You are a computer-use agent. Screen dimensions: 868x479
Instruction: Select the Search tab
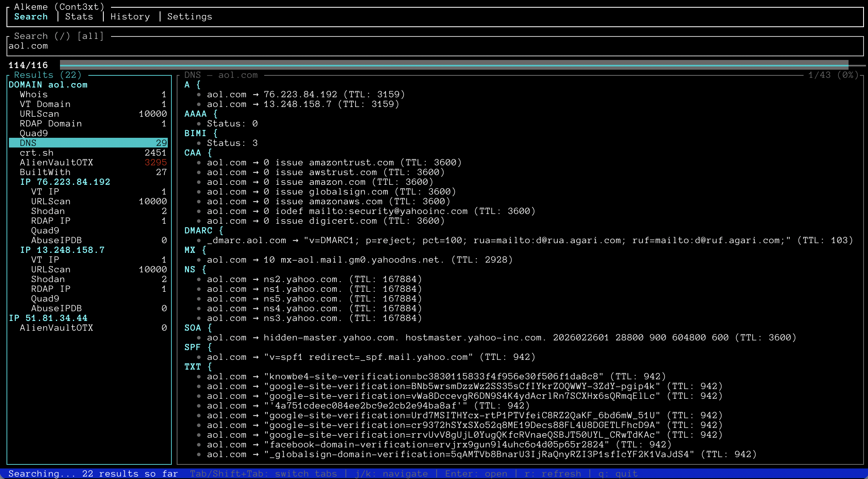coord(31,17)
